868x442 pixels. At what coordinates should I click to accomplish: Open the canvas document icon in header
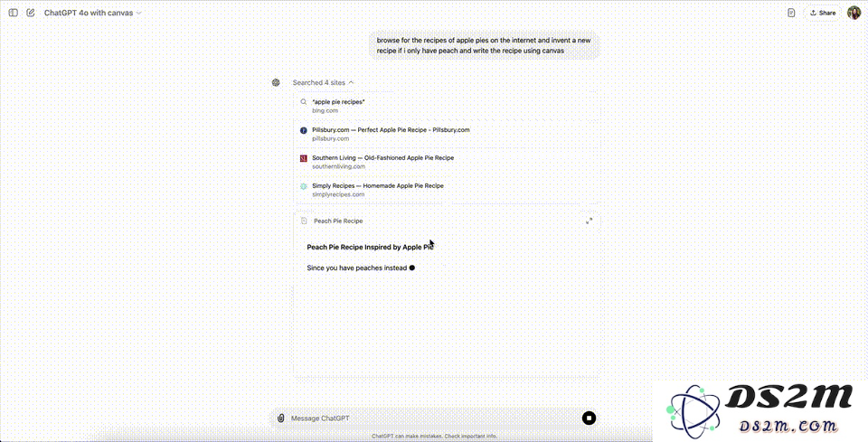792,13
